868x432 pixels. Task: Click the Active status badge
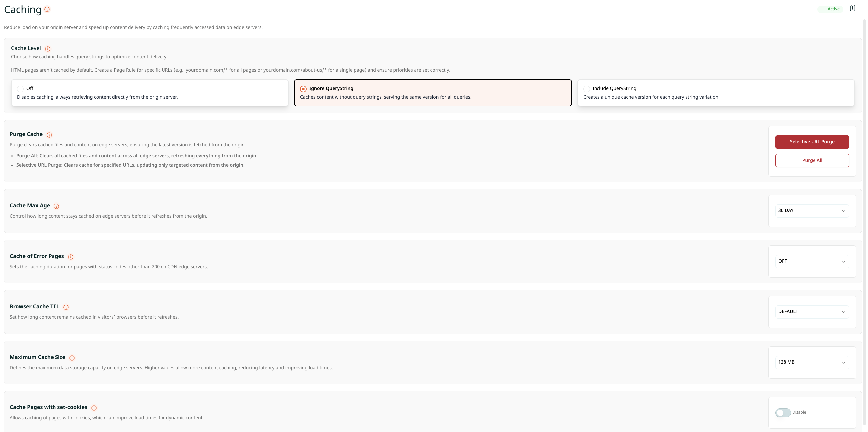[830, 9]
